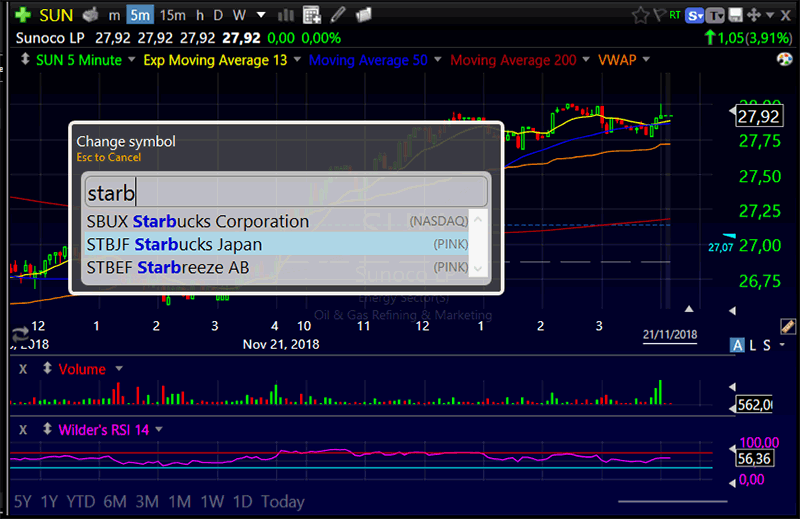Viewport: 800px width, 519px height.
Task: Open the chart window options arrow
Action: tap(770, 16)
